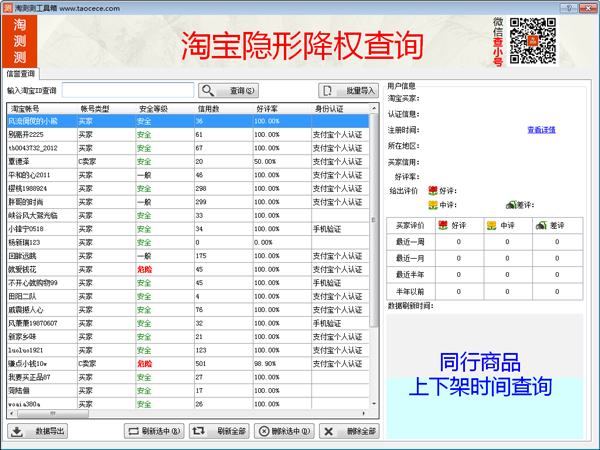This screenshot has height=450, width=600.
Task: Select the highlighted first row with credit 36
Action: (188, 121)
